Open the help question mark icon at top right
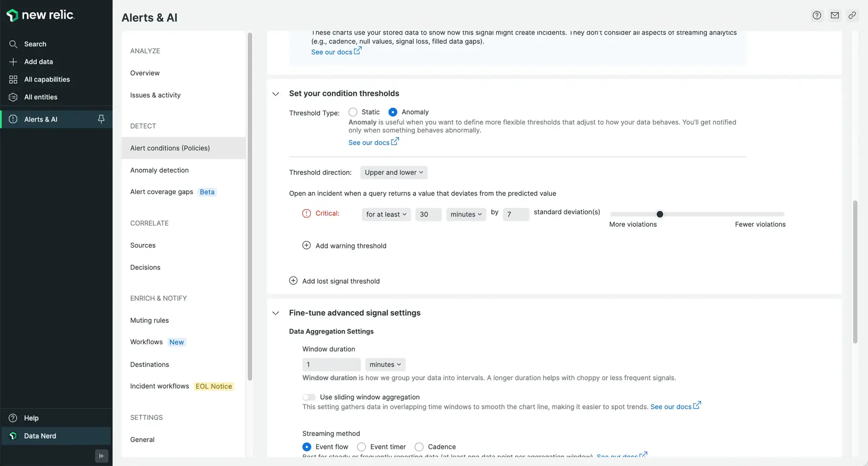This screenshot has height=466, width=868. 817,15
